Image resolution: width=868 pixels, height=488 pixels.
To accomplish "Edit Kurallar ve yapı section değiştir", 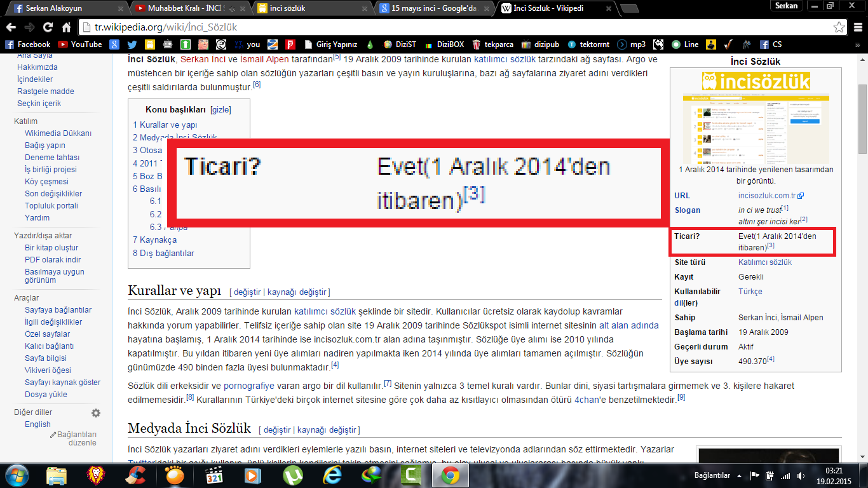I will click(x=247, y=292).
